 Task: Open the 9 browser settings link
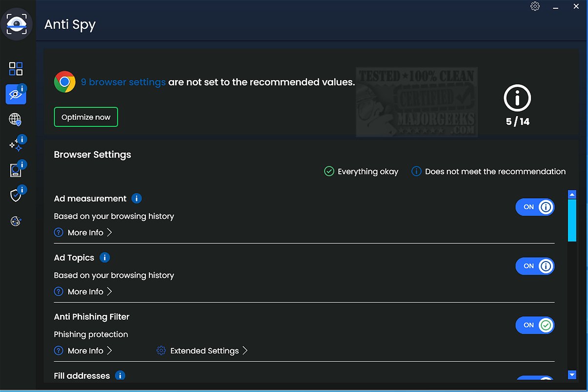tap(123, 82)
